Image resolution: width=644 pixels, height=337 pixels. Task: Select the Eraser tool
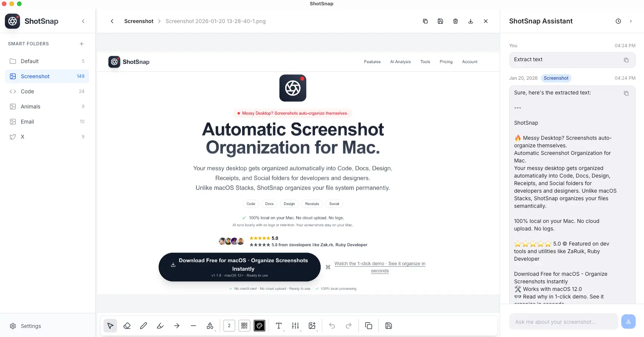[127, 326]
